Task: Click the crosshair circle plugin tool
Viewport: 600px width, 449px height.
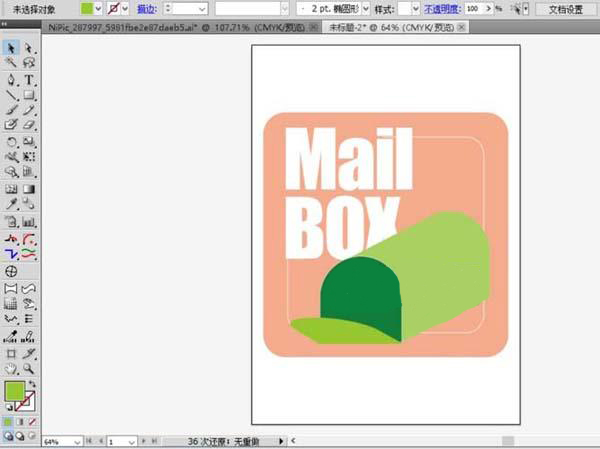Action: point(11,271)
